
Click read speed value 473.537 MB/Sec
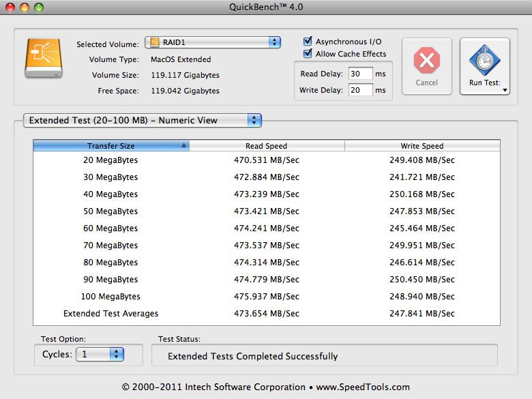coord(267,245)
